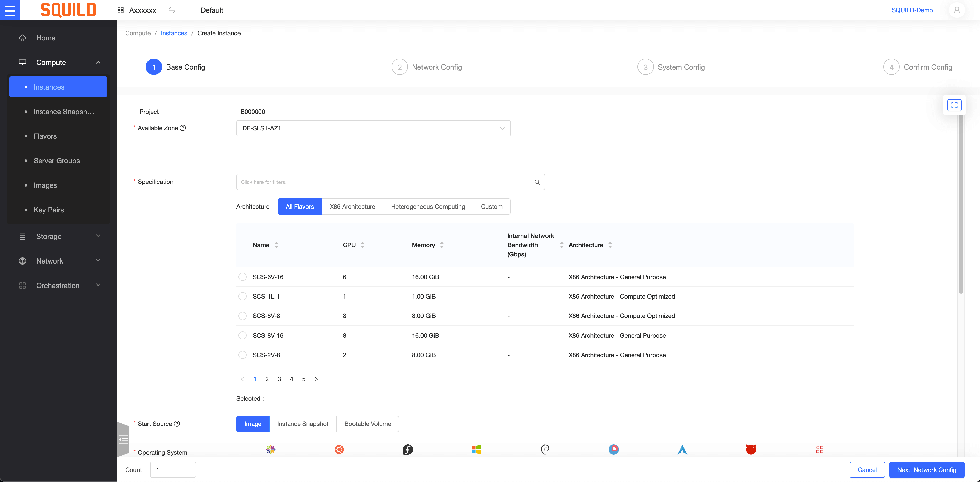
Task: Select the SCS-6V-16 flavor radio button
Action: pyautogui.click(x=242, y=277)
